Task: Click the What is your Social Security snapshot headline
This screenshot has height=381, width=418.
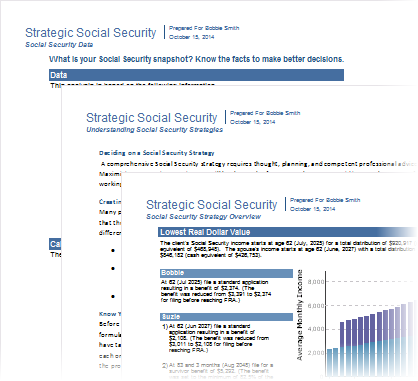Action: [x=196, y=59]
